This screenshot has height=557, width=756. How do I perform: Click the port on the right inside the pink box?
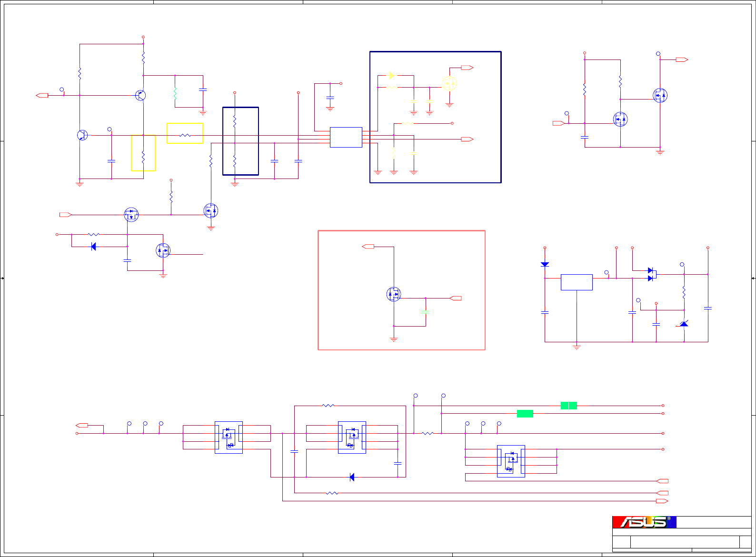(456, 298)
